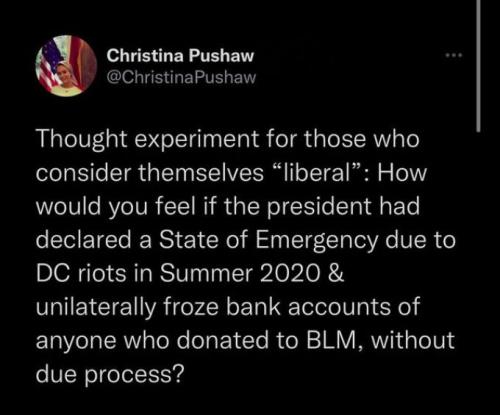Click "BLM" in the tweet text
This screenshot has width=500, height=415.
pyautogui.click(x=332, y=341)
